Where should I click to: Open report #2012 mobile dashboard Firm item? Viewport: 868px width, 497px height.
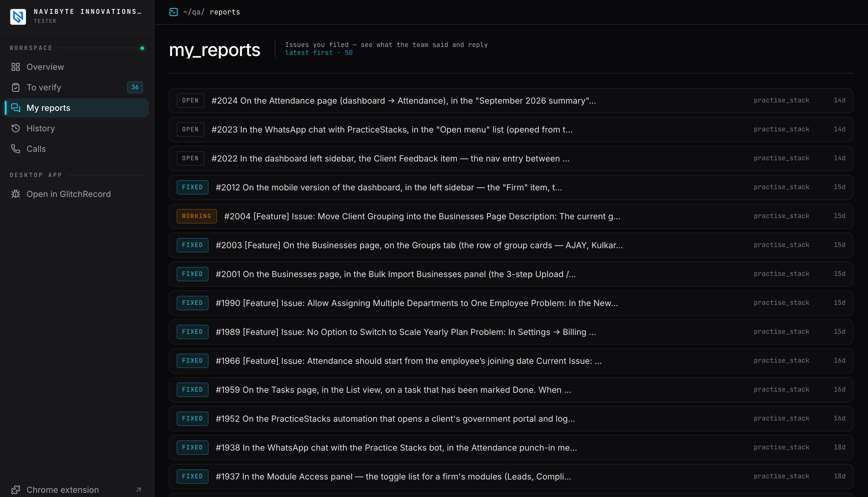[511, 187]
